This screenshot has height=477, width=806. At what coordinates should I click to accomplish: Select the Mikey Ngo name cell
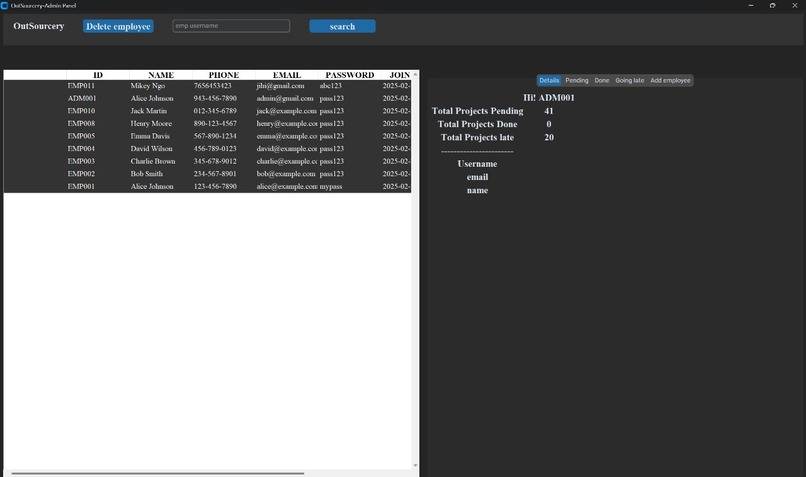148,86
